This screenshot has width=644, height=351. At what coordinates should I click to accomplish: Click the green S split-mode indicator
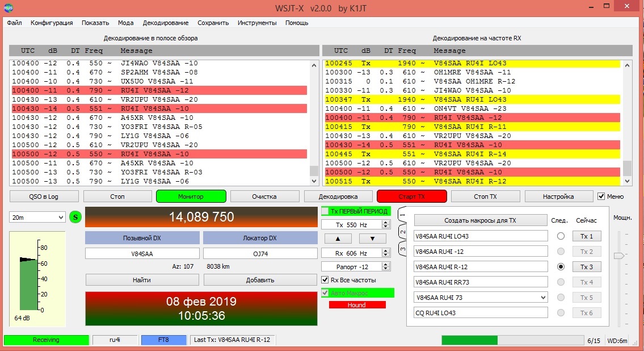(x=75, y=217)
